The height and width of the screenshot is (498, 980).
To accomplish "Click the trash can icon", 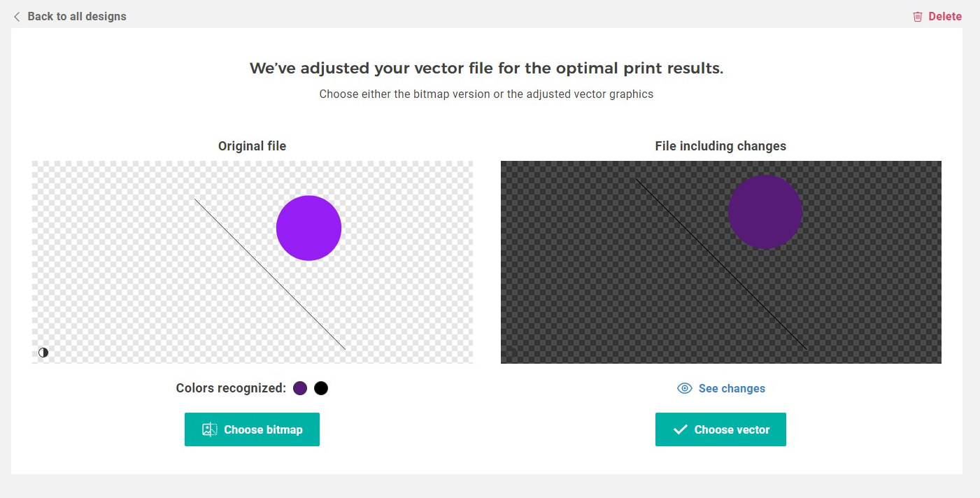I will (x=918, y=17).
